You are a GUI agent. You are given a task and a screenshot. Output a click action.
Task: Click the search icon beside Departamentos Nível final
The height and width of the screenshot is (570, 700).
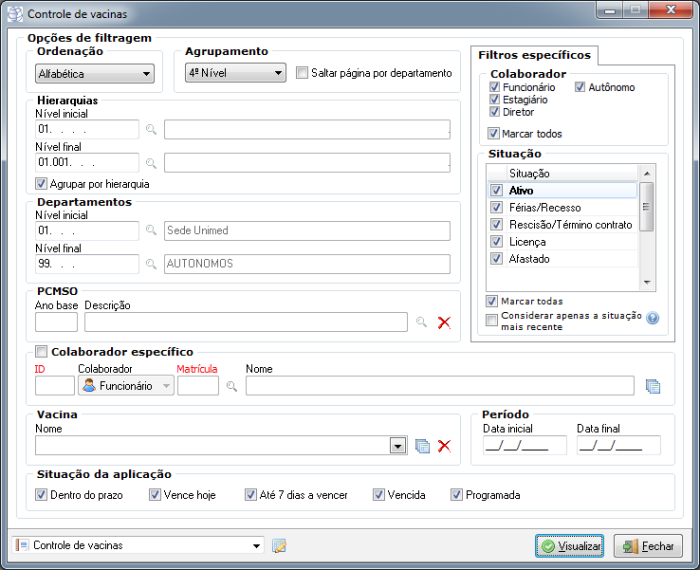[x=151, y=264]
